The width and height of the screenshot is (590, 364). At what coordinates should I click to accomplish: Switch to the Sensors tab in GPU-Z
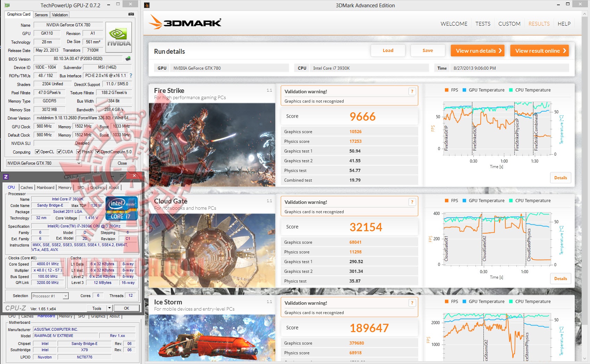tap(41, 15)
